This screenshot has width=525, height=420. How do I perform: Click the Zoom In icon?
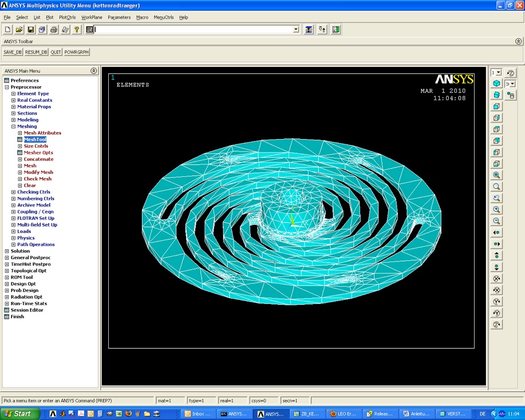tap(496, 209)
